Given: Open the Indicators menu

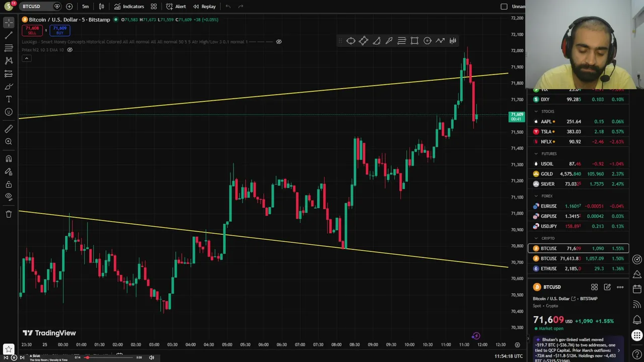Looking at the screenshot, I should coord(129,7).
